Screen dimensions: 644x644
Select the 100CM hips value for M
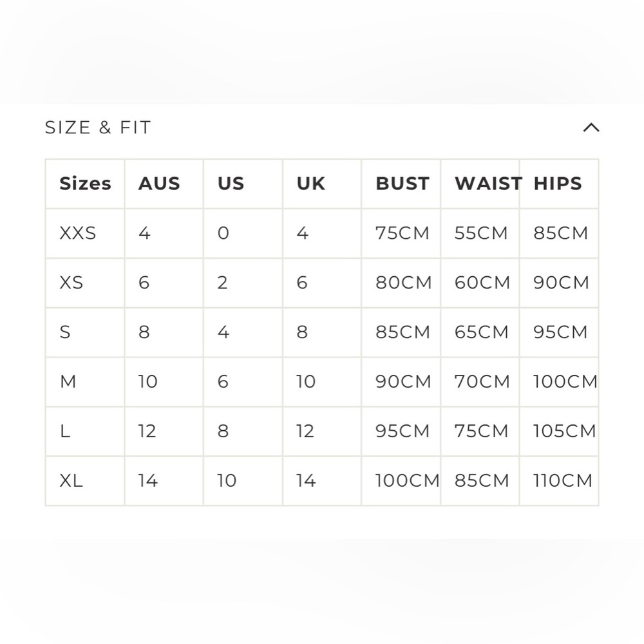click(x=565, y=381)
